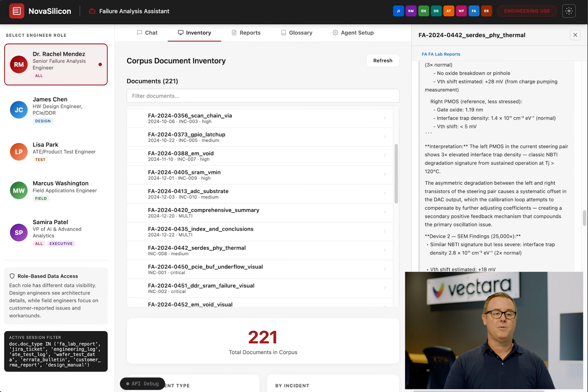Screen dimensions: 588x392
Task: Click the ENGINEERING USE badge
Action: coord(527,11)
